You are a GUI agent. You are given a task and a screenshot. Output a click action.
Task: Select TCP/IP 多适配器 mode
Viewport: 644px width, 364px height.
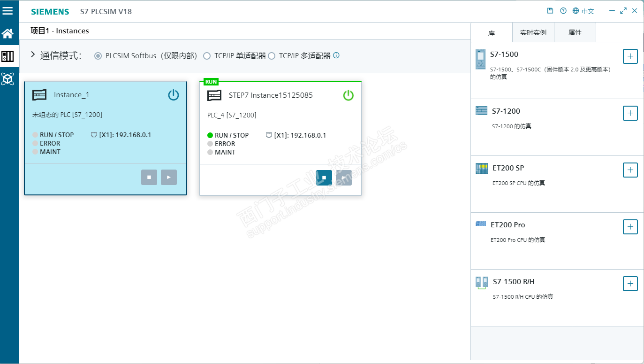click(x=272, y=56)
